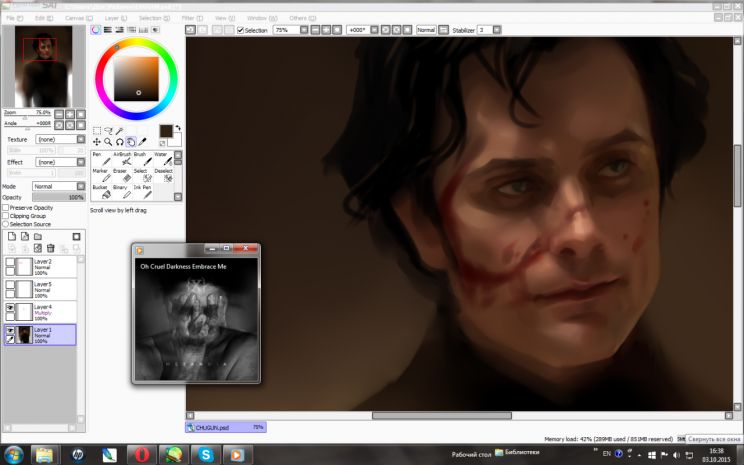Viewport: 744px width, 465px height.
Task: Activate the rotate view tool
Action: [x=120, y=142]
